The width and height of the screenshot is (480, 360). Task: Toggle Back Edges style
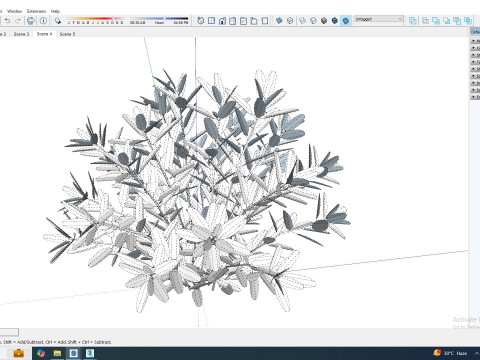(x=290, y=21)
